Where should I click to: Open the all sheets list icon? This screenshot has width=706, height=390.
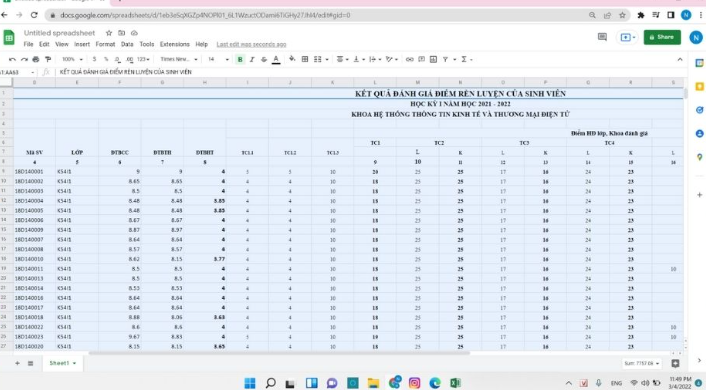point(30,363)
